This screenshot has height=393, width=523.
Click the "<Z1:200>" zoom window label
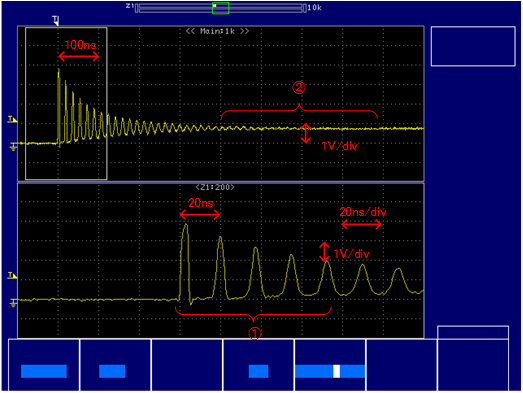click(215, 187)
